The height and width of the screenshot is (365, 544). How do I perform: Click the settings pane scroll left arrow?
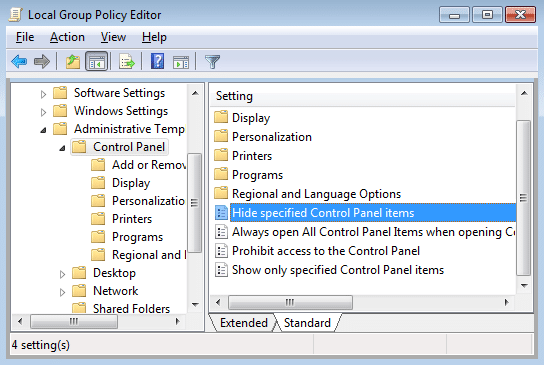(218, 302)
